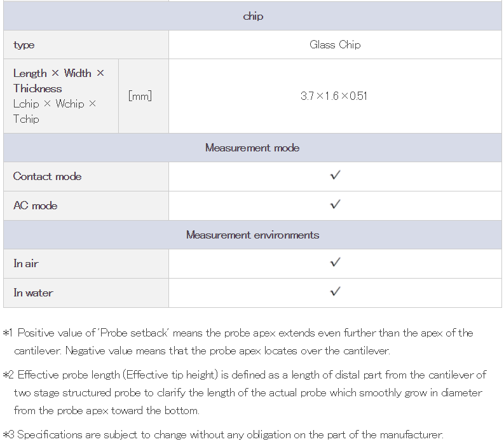The image size is (504, 444).
Task: Click footnote *3 about Specifications
Action: tap(223, 434)
